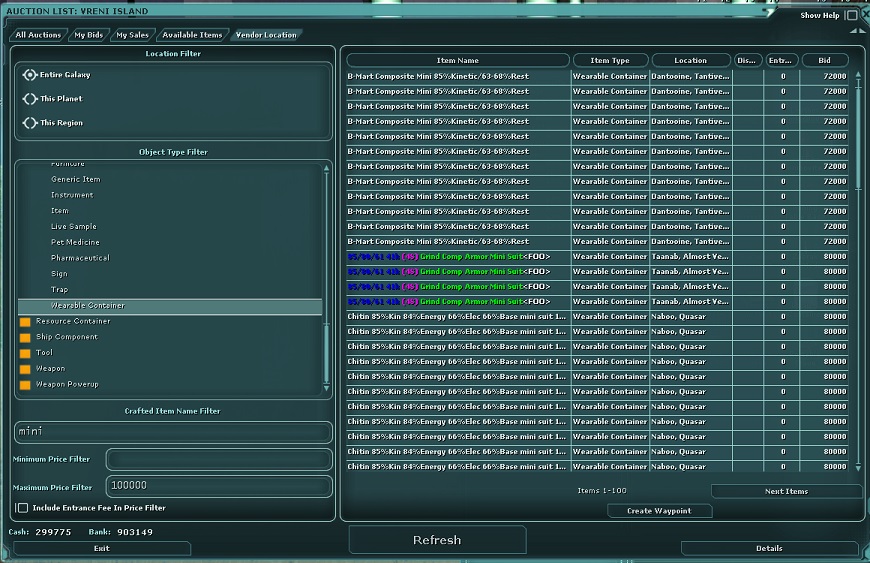Switch to Available Items tab
Image resolution: width=870 pixels, height=563 pixels.
(x=193, y=35)
